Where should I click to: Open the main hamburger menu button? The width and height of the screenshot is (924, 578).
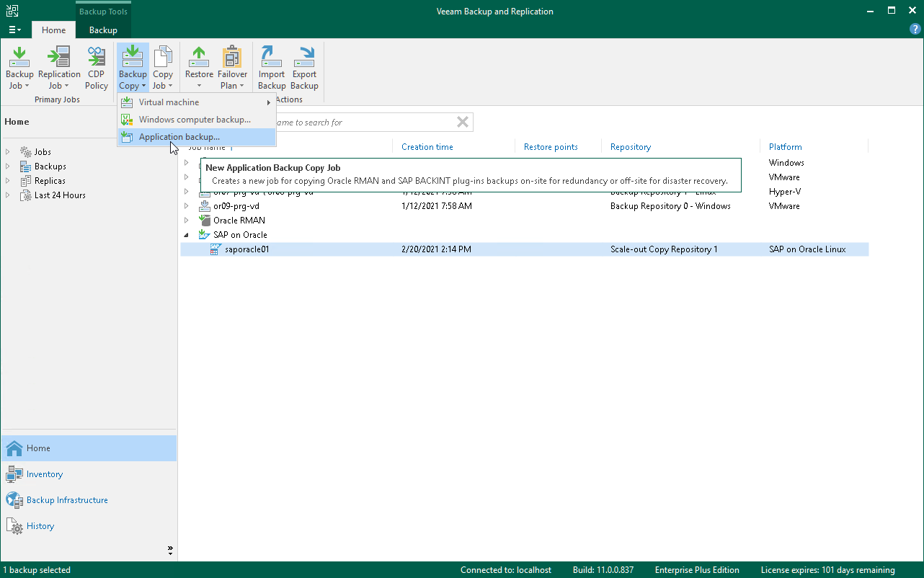point(15,30)
